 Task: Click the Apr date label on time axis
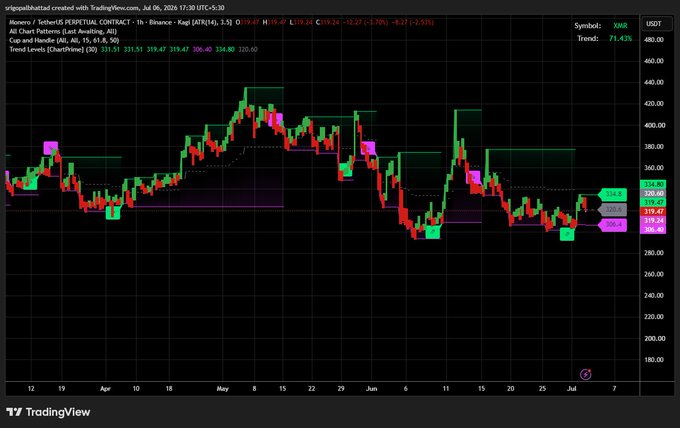pos(105,389)
